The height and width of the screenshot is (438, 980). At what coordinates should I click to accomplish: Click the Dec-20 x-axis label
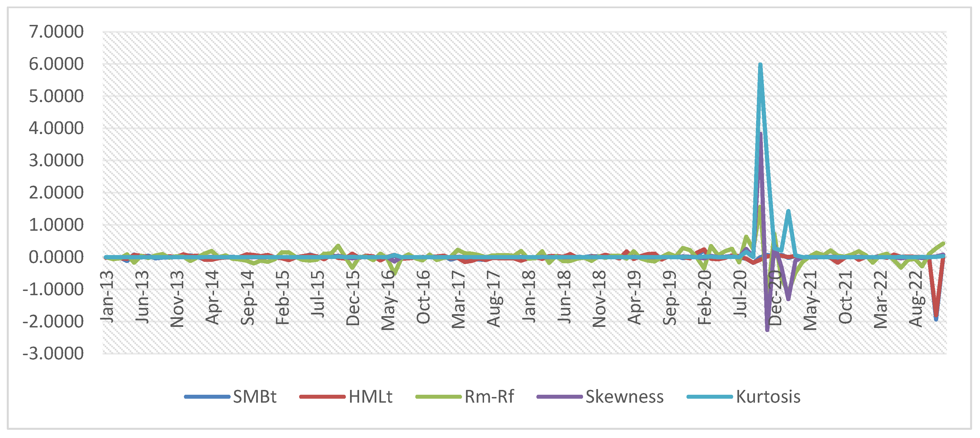[775, 298]
